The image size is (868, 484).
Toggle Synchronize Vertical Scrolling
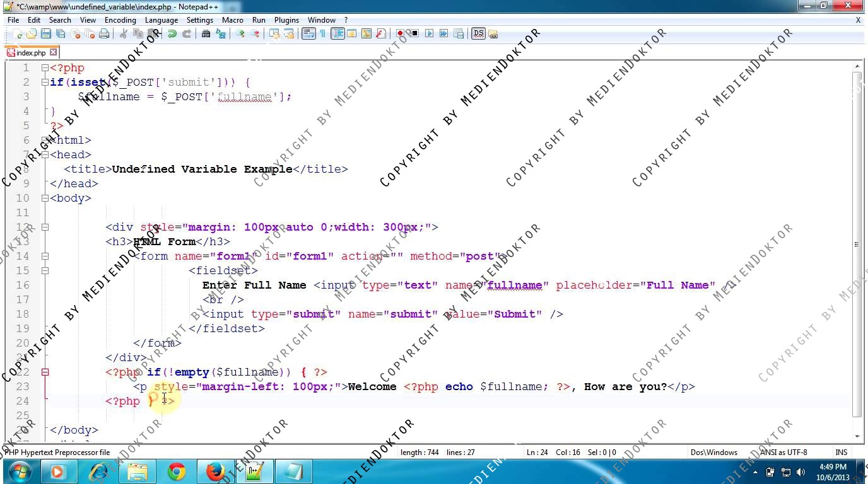coord(274,33)
